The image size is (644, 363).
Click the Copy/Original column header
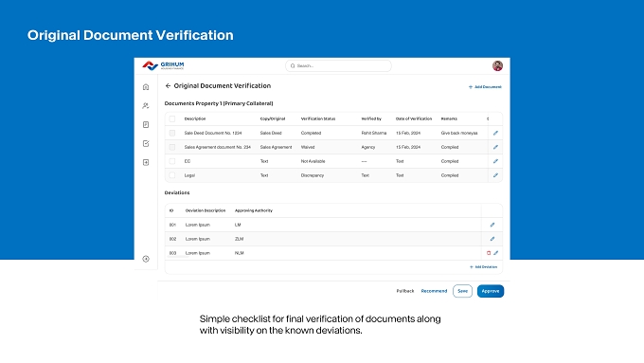pyautogui.click(x=273, y=118)
